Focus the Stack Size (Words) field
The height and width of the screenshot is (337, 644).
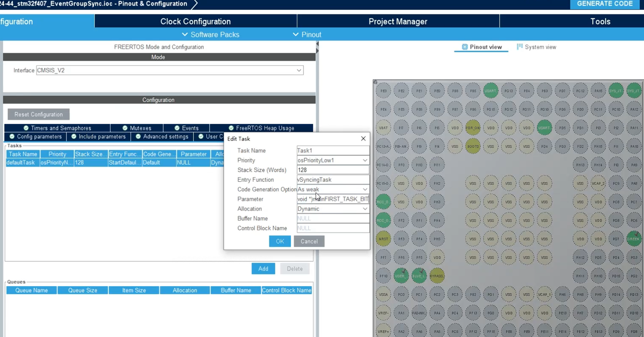pyautogui.click(x=333, y=170)
